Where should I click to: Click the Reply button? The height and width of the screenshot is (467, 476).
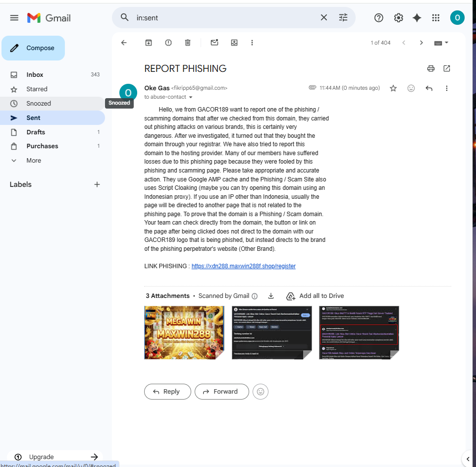pyautogui.click(x=167, y=392)
